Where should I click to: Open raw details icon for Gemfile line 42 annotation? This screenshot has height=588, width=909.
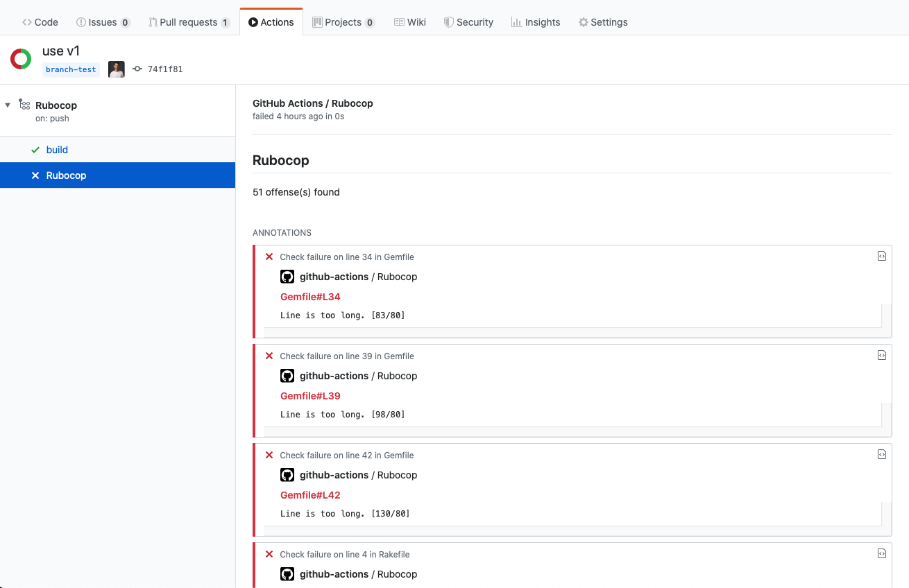click(x=881, y=454)
